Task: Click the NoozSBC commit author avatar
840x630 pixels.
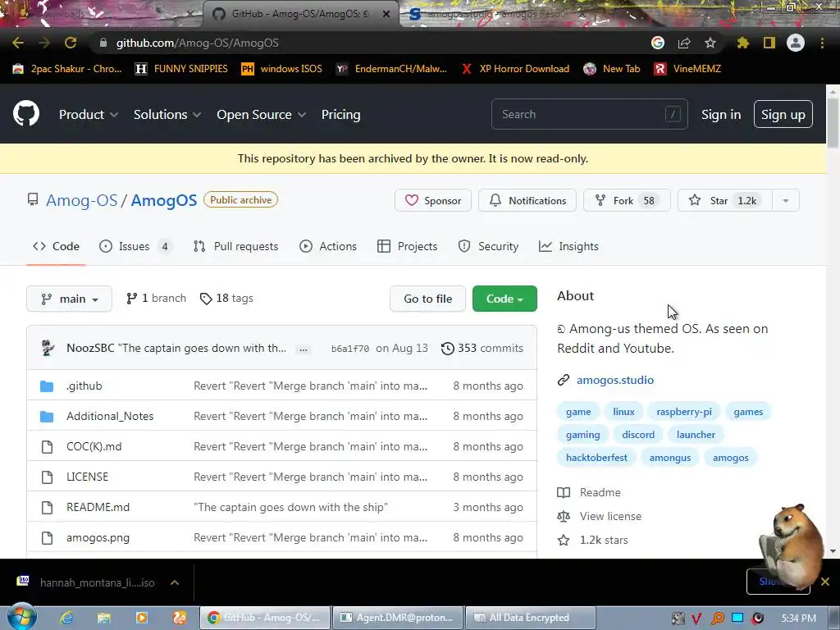Action: click(48, 348)
